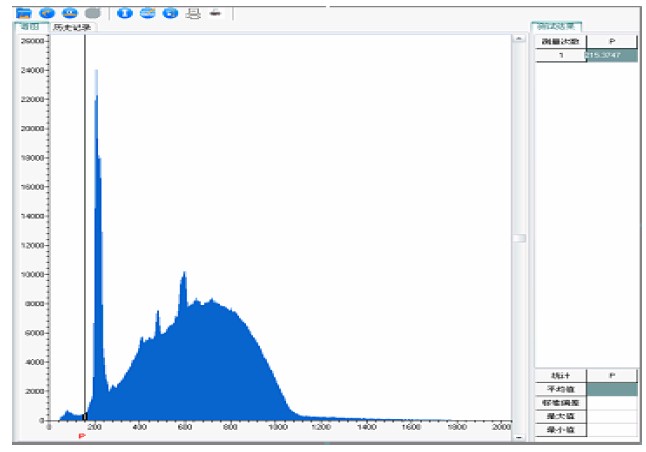Select the 215.3747 value cell
This screenshot has width=646, height=452.
point(610,56)
